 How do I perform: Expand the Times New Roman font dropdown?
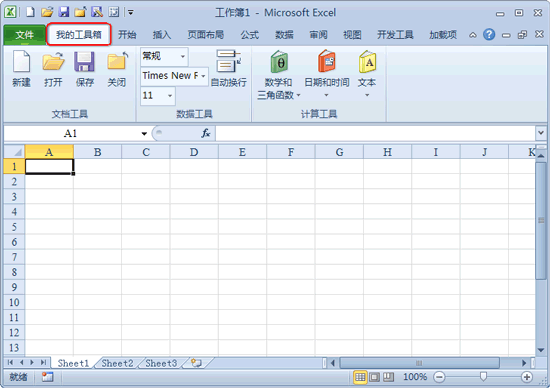[x=203, y=76]
